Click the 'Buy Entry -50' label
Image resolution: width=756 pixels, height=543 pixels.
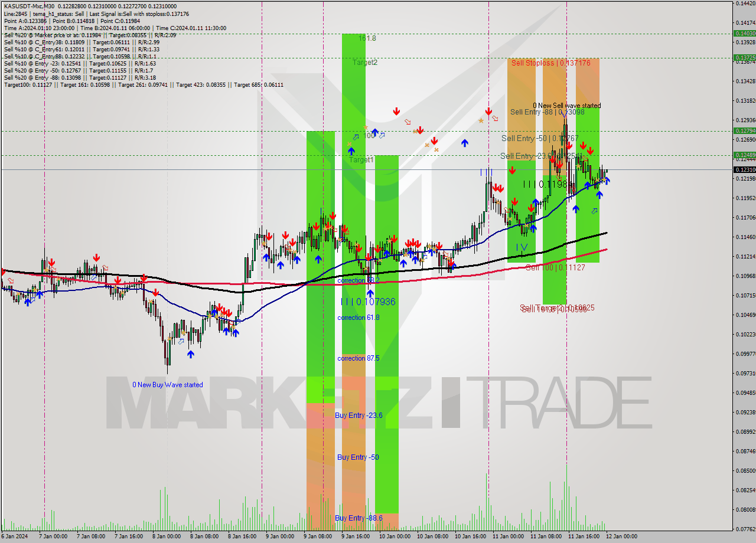[358, 457]
